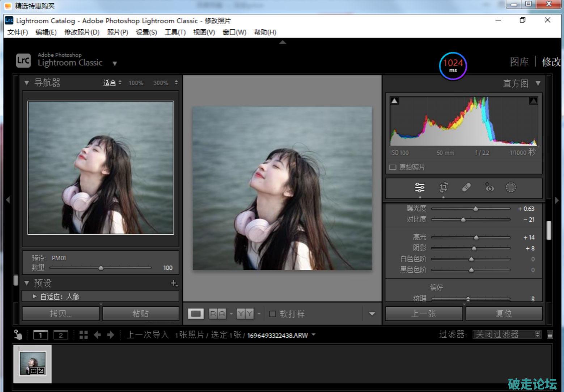The image size is (564, 392).
Task: Switch to the 图库 library module
Action: tap(519, 62)
